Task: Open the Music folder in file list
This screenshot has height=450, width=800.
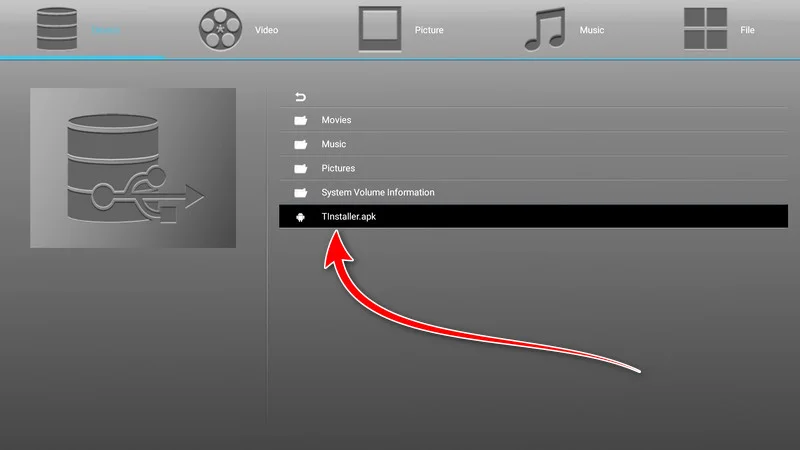Action: 533,144
